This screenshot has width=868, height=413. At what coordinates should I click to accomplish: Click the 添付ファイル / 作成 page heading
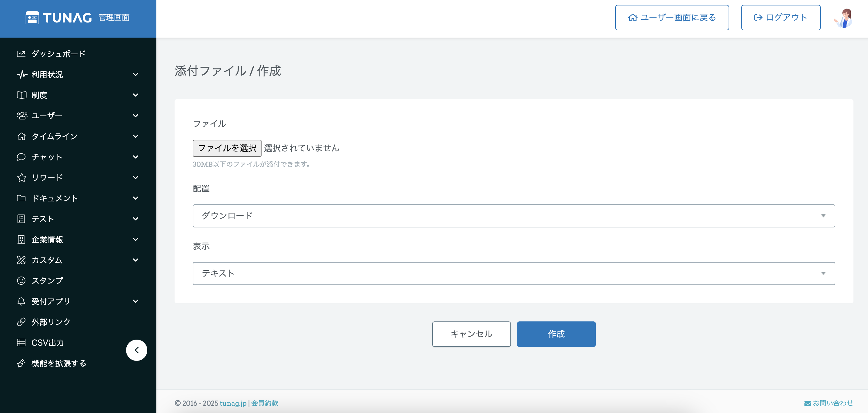(228, 71)
